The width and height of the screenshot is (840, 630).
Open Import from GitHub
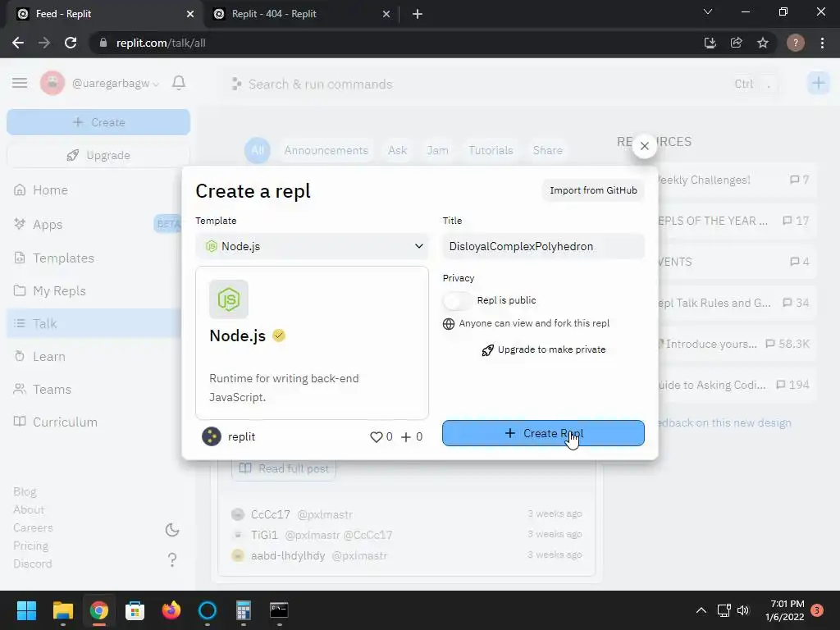[x=593, y=190]
